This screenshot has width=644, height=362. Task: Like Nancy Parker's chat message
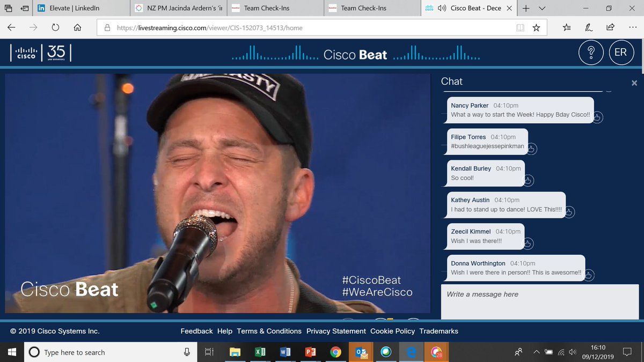point(597,117)
